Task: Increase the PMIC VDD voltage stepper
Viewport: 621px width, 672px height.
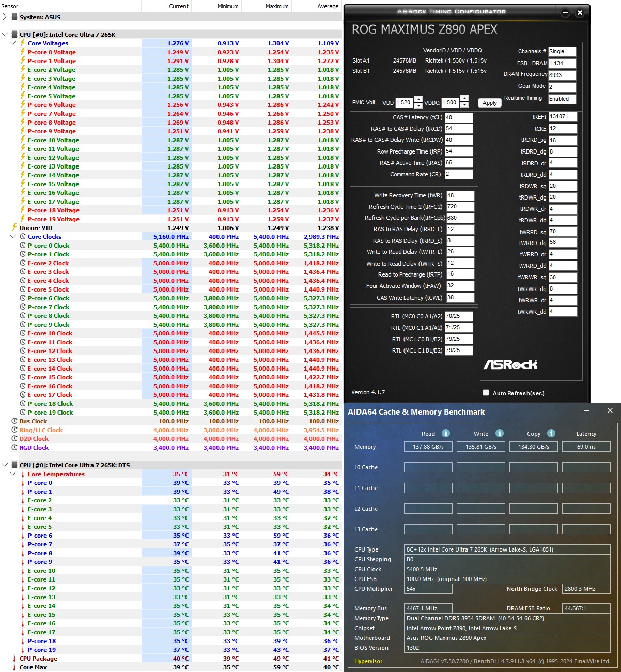Action: click(418, 100)
